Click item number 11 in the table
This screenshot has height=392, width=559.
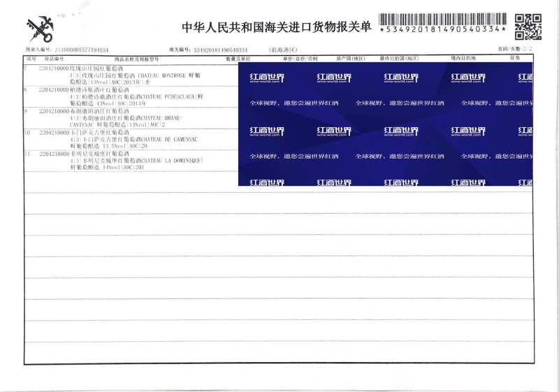(x=28, y=154)
